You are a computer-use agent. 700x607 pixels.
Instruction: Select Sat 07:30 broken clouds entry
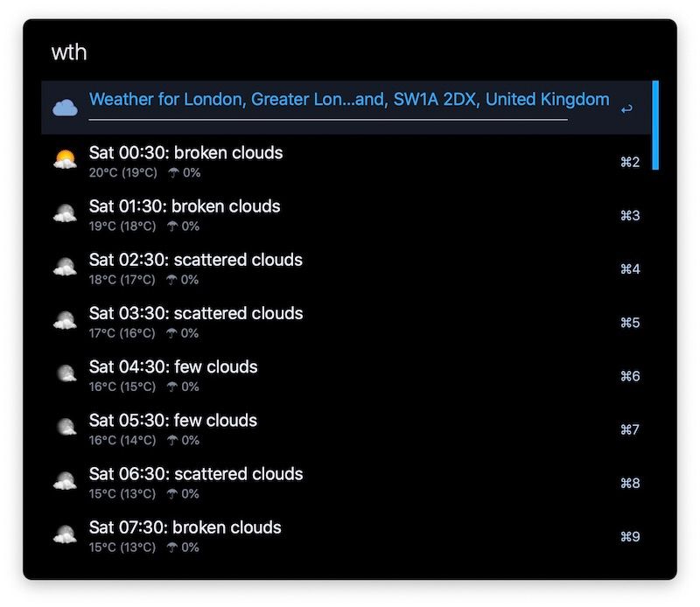tap(185, 527)
